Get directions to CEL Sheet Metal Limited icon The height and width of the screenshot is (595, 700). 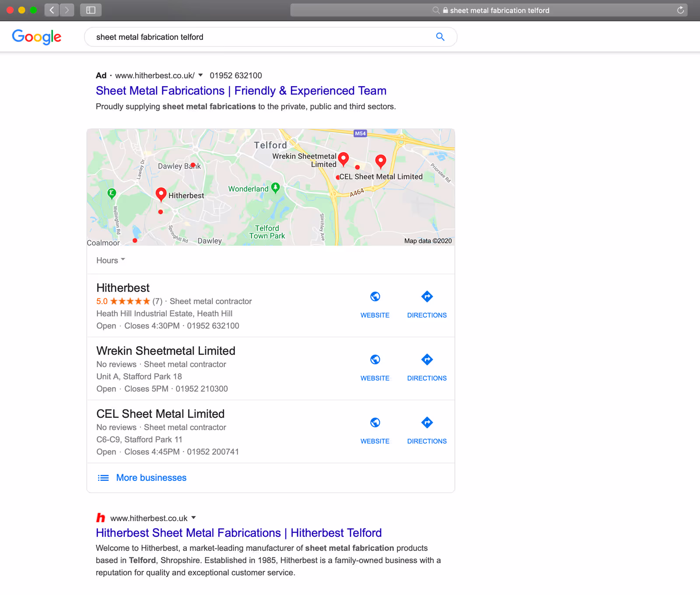coord(427,423)
